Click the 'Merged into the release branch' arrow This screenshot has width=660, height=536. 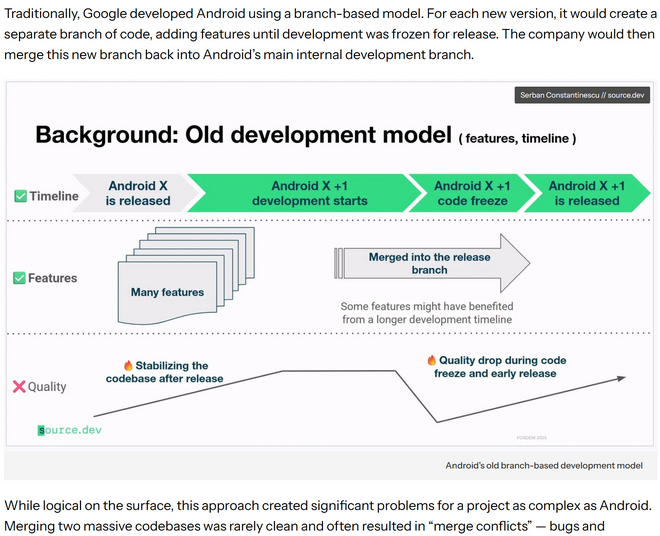432,263
